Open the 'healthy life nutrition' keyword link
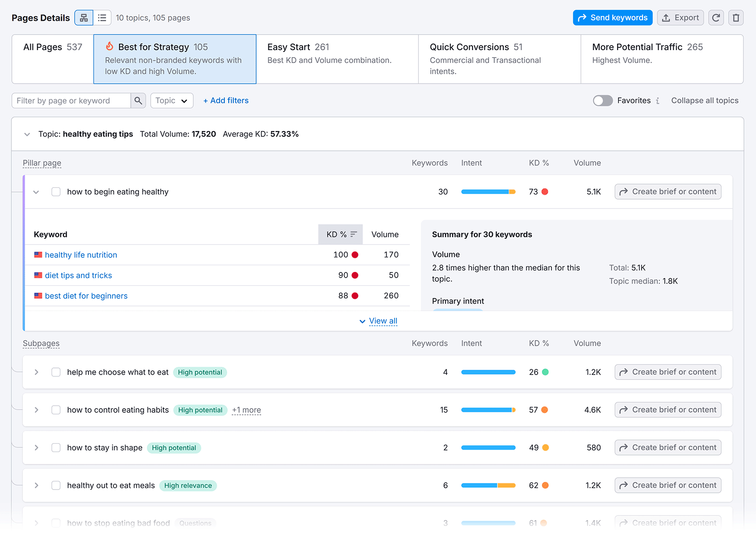Screen dimensions: 756x533 (81, 254)
